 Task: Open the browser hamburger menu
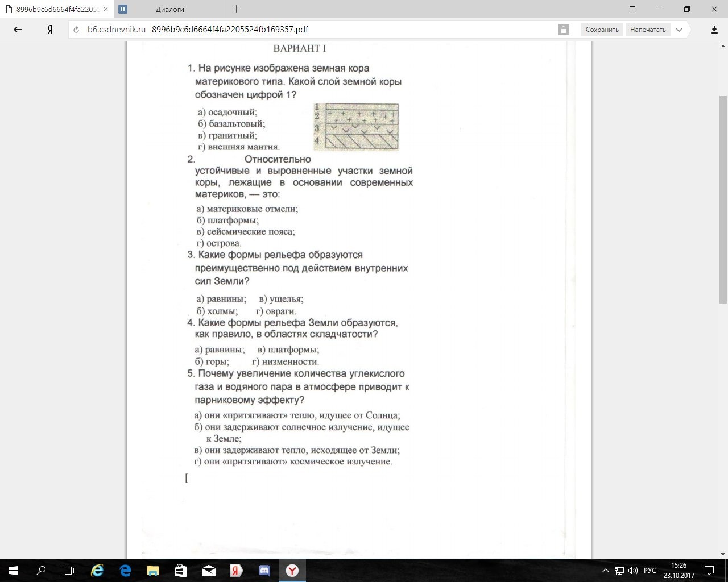[632, 9]
